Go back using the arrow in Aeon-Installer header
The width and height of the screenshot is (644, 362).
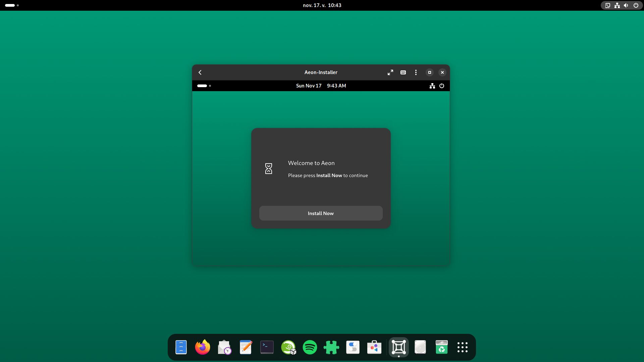[x=200, y=72]
